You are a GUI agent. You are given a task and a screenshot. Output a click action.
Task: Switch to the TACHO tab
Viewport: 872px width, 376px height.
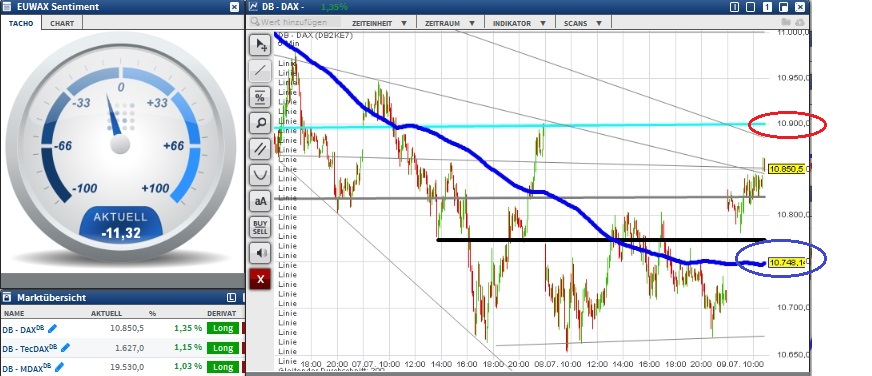21,23
